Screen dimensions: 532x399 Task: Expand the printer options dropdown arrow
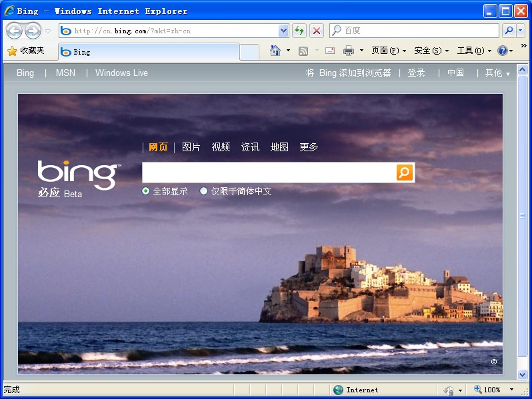pos(362,51)
